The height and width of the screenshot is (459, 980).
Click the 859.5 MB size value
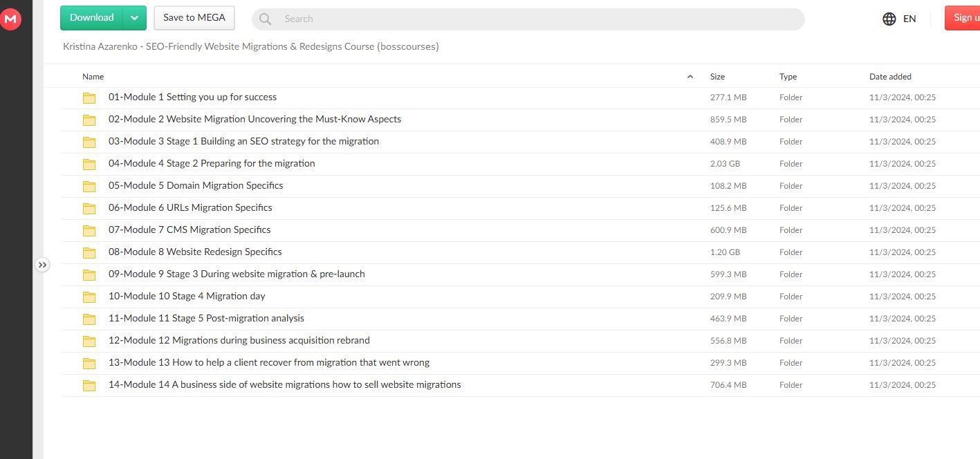click(728, 120)
